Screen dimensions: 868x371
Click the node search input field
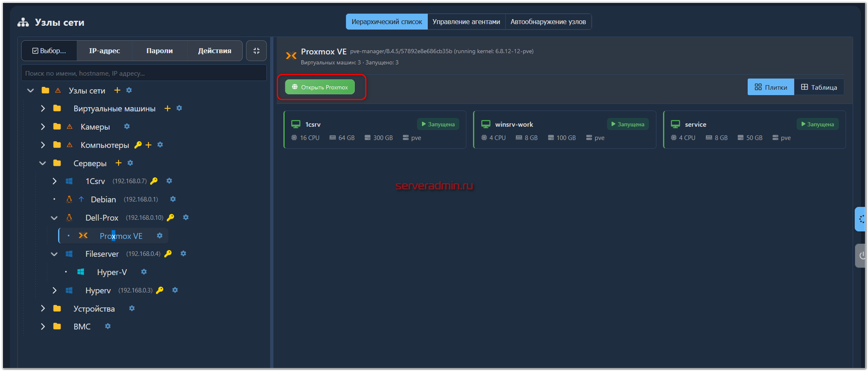(144, 73)
